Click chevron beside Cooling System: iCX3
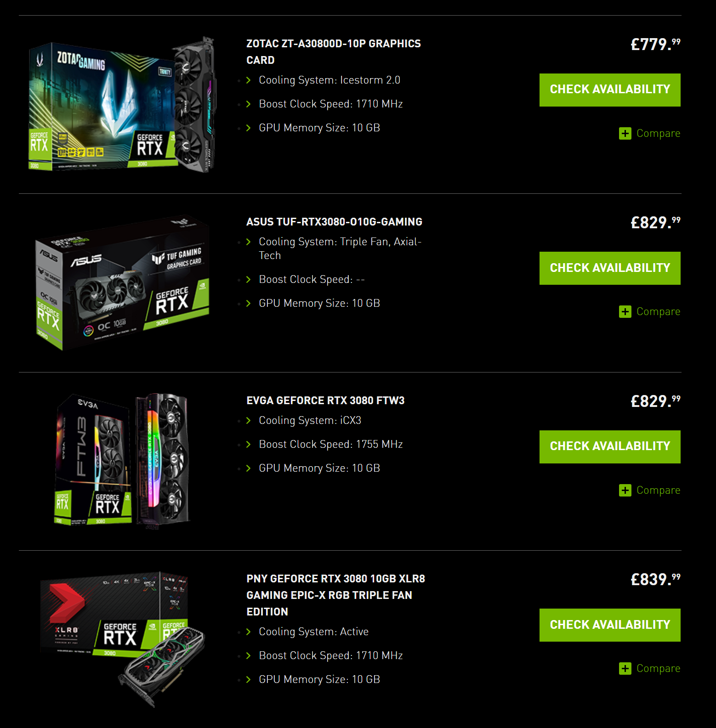Image resolution: width=716 pixels, height=728 pixels. (x=249, y=420)
